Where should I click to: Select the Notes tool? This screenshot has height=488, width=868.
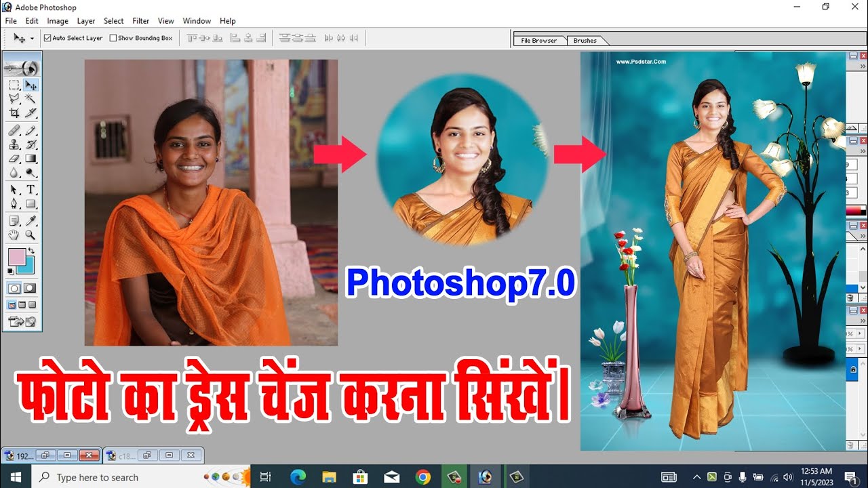tap(14, 221)
